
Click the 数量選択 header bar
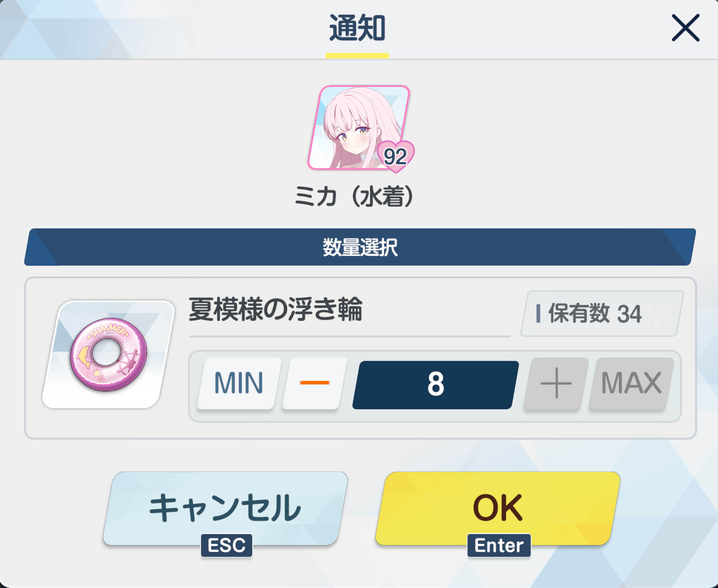click(x=360, y=247)
